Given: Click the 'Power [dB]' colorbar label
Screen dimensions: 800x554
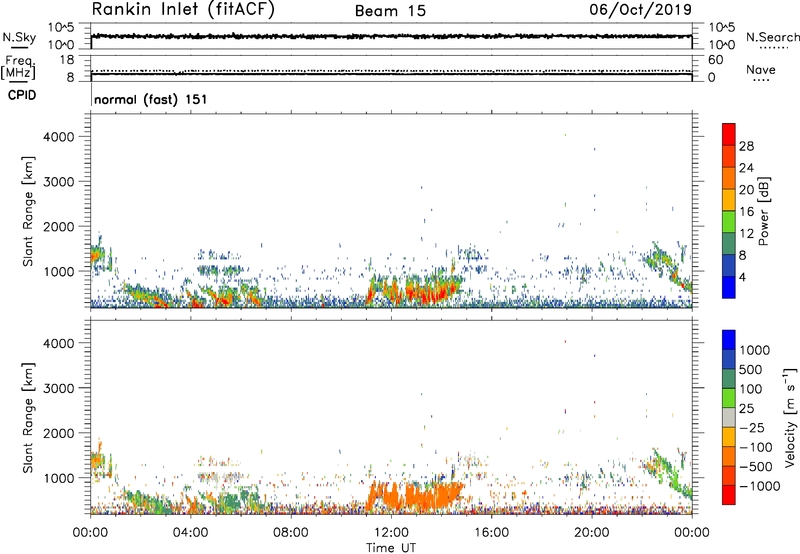Looking at the screenshot, I should [763, 211].
